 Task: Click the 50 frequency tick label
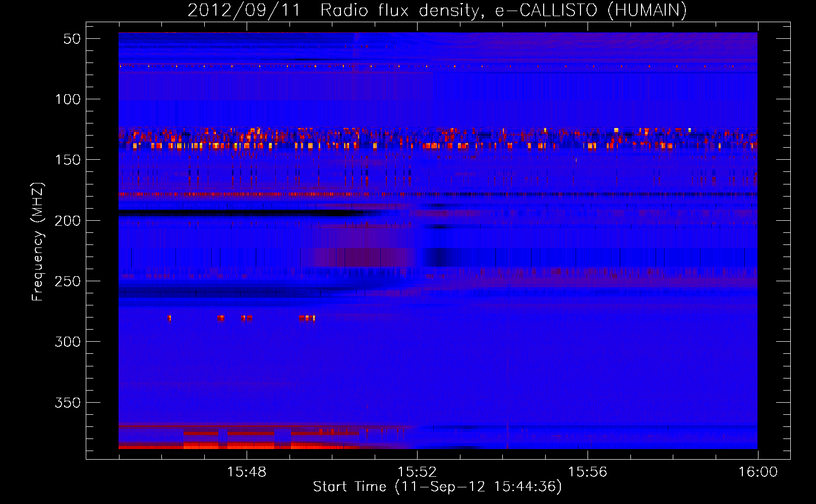click(72, 39)
